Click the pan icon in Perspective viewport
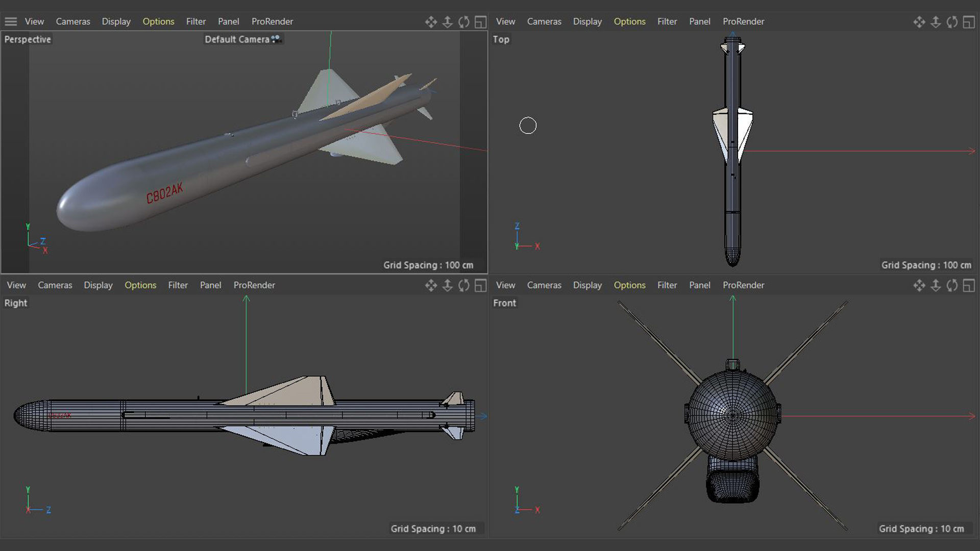The width and height of the screenshot is (980, 551). 431,22
